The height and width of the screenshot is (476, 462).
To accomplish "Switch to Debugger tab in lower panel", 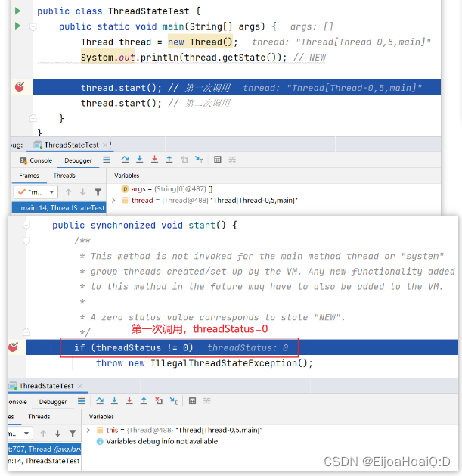I will coord(53,402).
